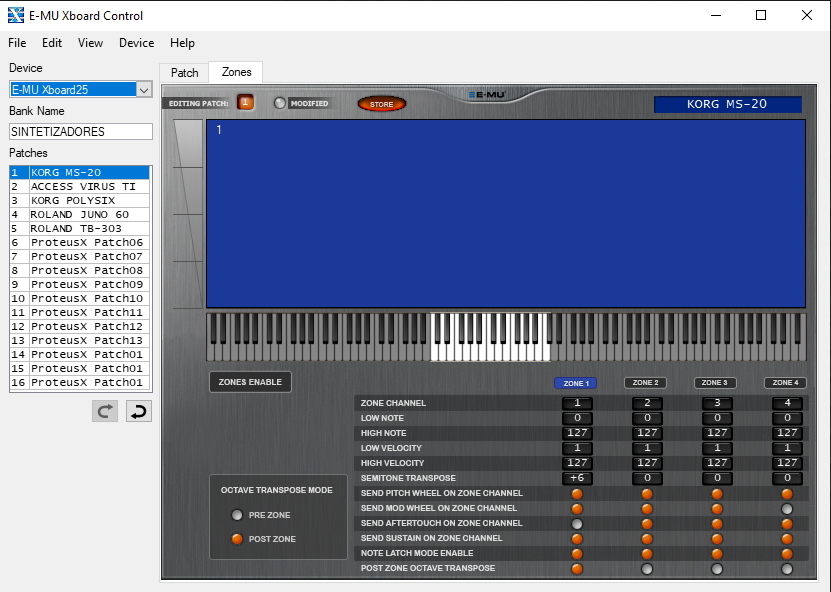Open the Edit menu
The width and height of the screenshot is (831, 592).
point(52,43)
